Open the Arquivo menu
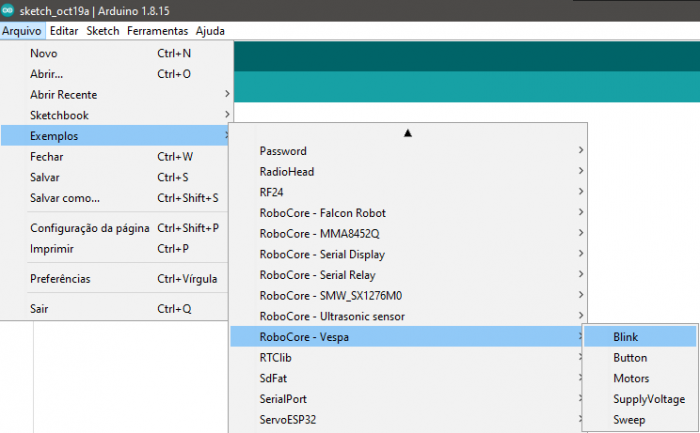The height and width of the screenshot is (433, 700). click(x=22, y=31)
